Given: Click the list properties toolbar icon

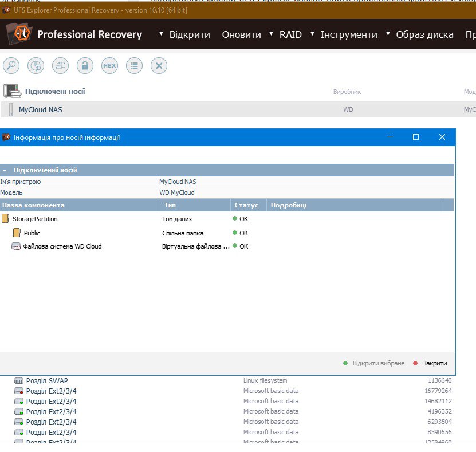Looking at the screenshot, I should click(x=134, y=65).
